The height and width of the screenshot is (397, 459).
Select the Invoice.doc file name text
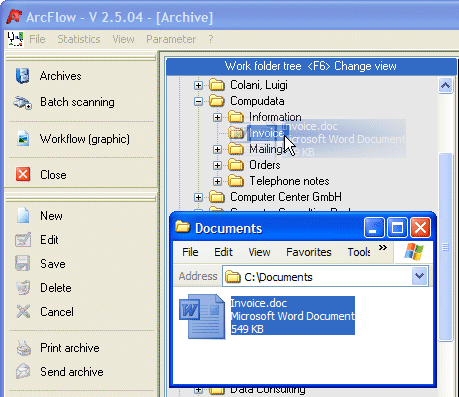[x=259, y=303]
